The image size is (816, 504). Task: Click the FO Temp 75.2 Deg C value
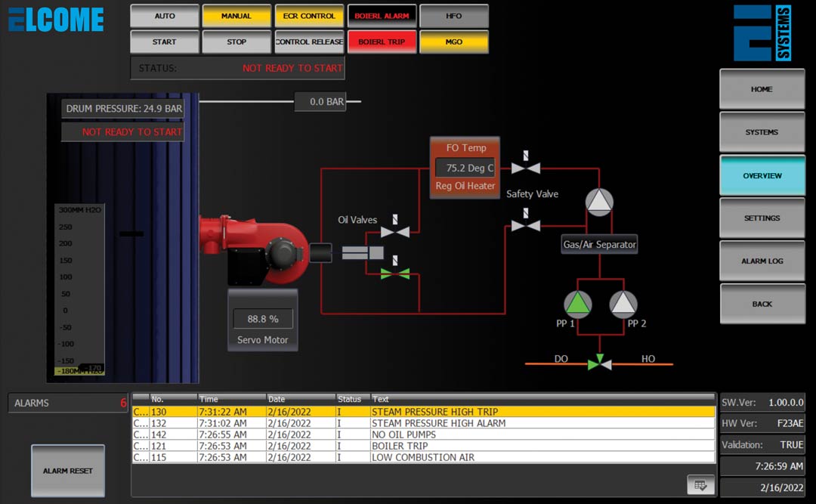pos(465,168)
